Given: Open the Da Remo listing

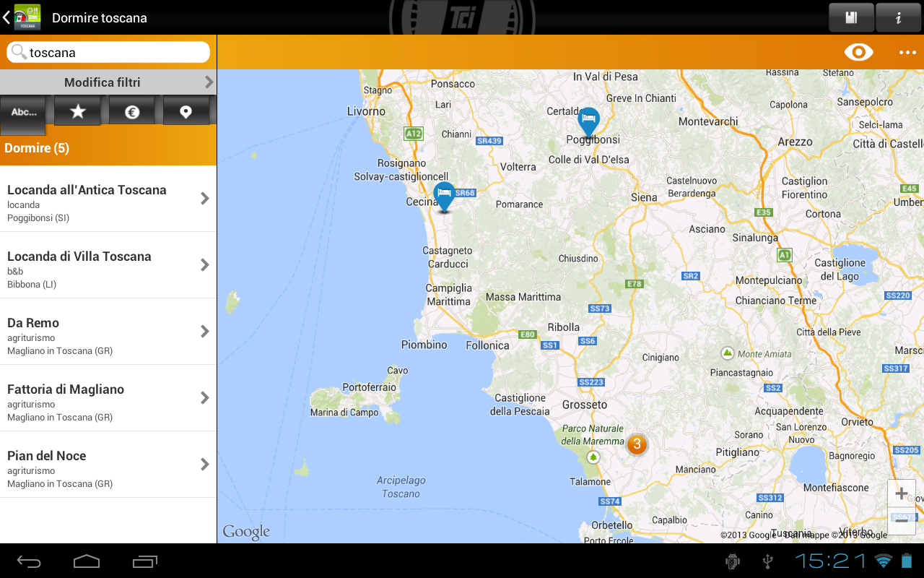Looking at the screenshot, I should pyautogui.click(x=108, y=332).
